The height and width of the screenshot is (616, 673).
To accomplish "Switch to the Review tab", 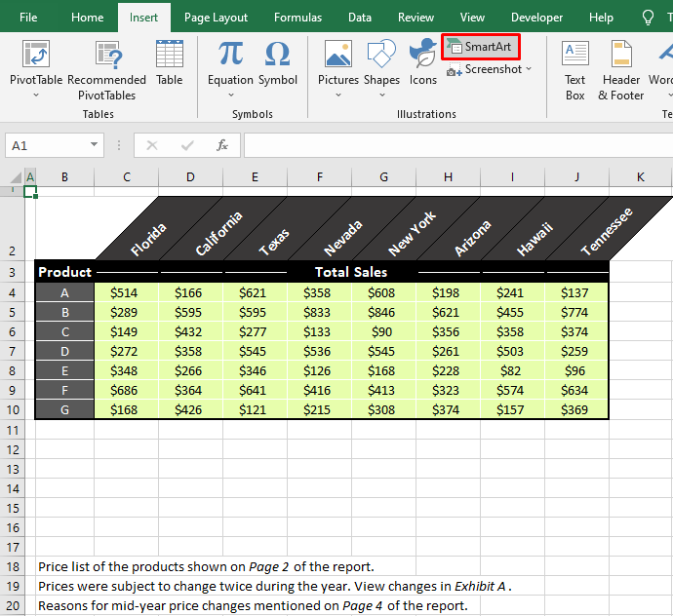I will pos(416,18).
